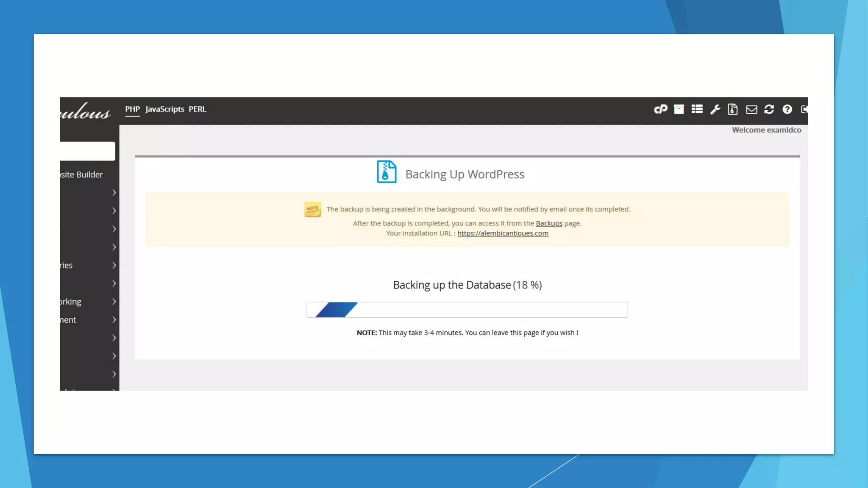This screenshot has width=868, height=488.
Task: Click the zipped file backups icon in toolbar
Action: pyautogui.click(x=733, y=109)
